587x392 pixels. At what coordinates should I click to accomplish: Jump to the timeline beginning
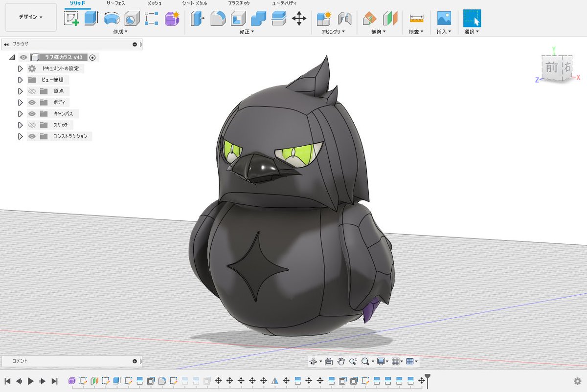tap(7, 381)
